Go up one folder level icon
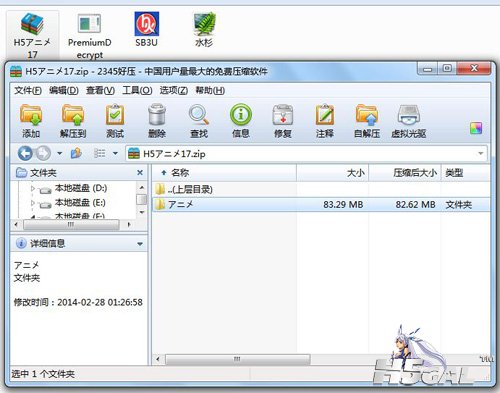The height and width of the screenshot is (393, 500). [76, 153]
